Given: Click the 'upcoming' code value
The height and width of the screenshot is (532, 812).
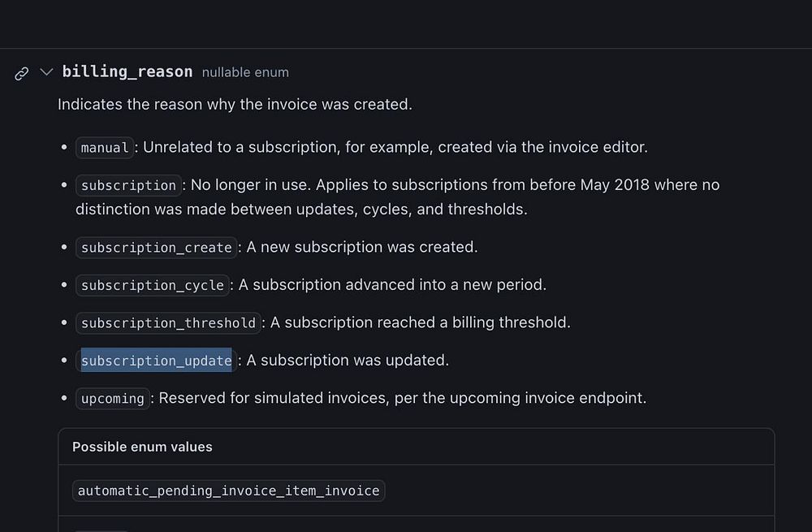Looking at the screenshot, I should click(x=112, y=399).
